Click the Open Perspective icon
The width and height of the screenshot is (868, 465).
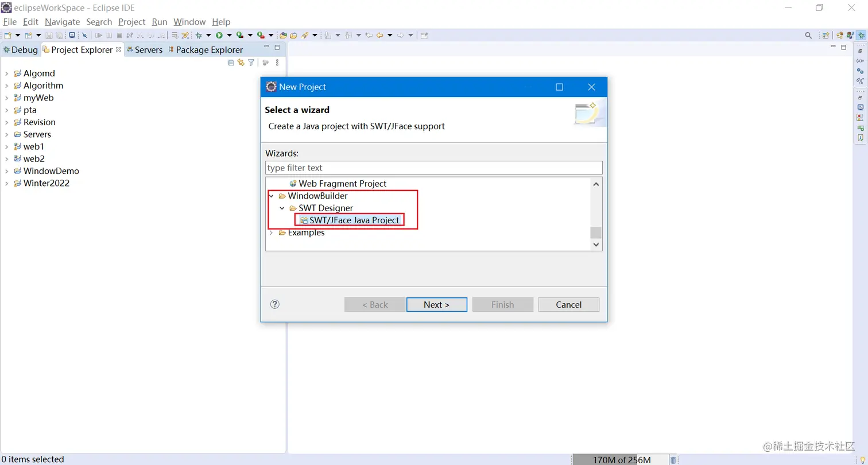[x=826, y=35]
